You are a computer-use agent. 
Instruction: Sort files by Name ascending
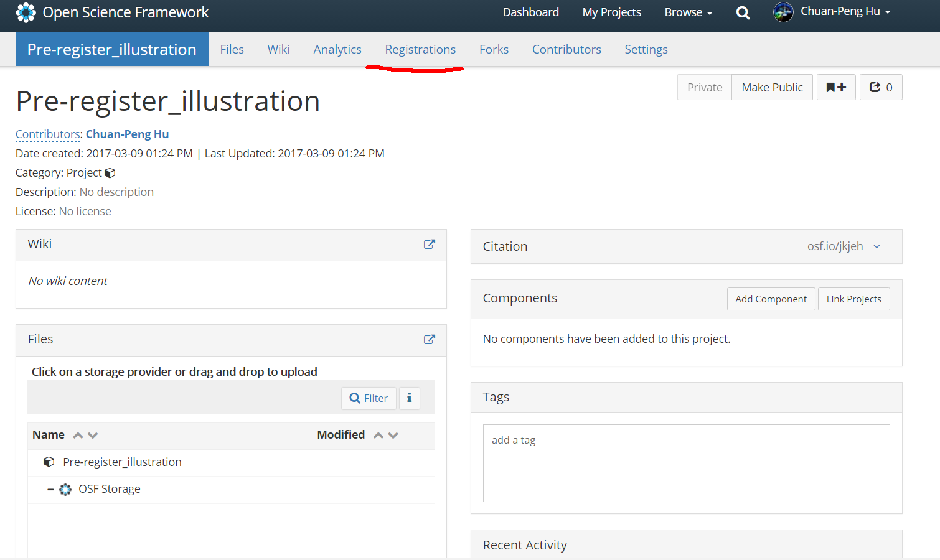pyautogui.click(x=78, y=435)
